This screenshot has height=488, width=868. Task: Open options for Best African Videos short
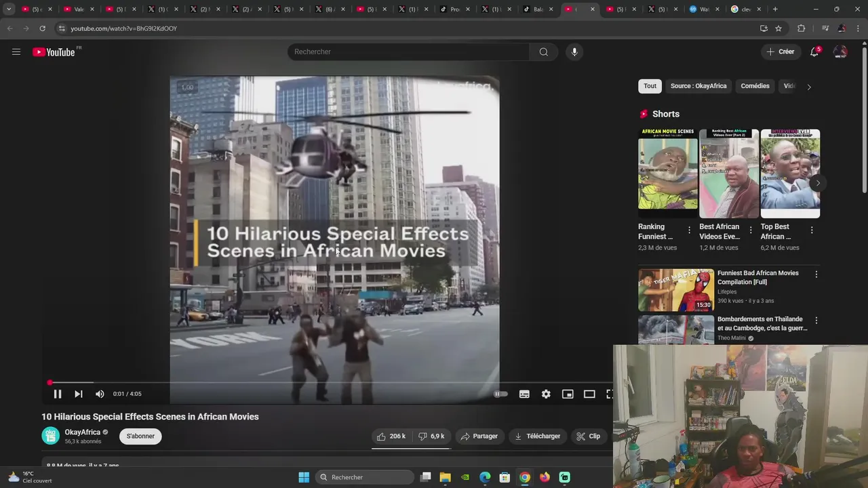pyautogui.click(x=750, y=230)
